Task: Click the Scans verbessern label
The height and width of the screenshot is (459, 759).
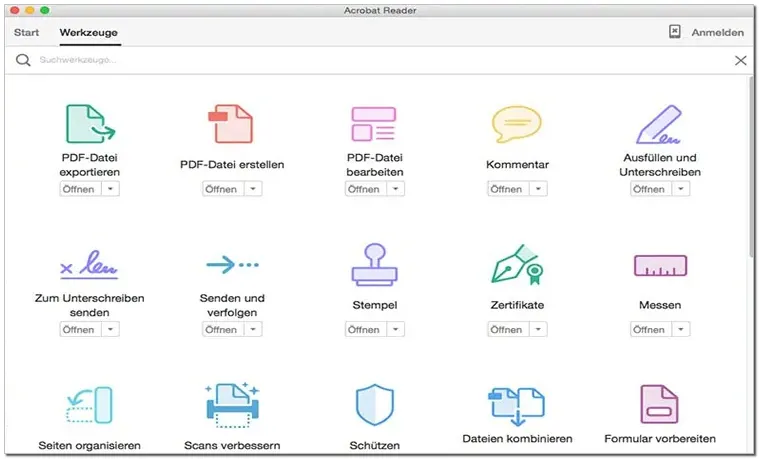Action: coord(232,445)
